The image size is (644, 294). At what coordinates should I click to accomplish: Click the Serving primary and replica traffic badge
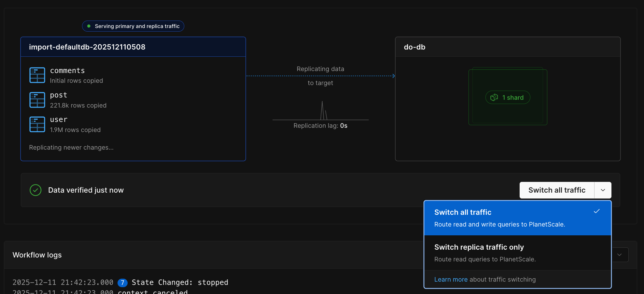pyautogui.click(x=133, y=26)
